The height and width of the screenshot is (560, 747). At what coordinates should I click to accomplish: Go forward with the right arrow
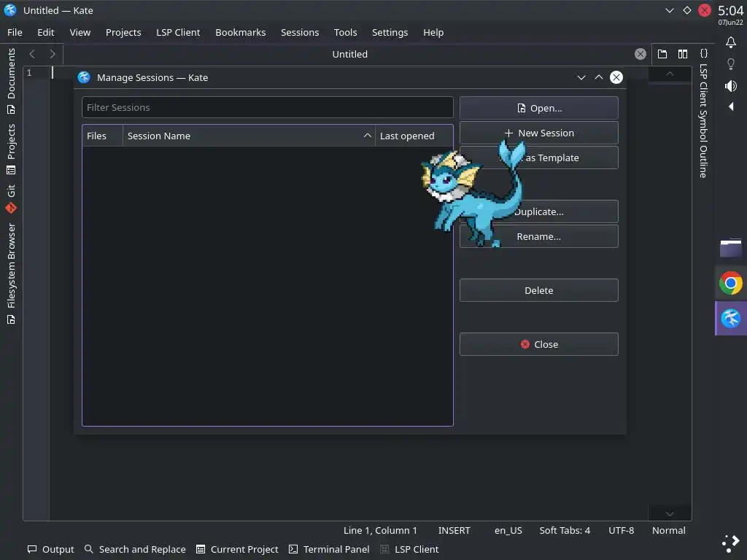pyautogui.click(x=53, y=54)
